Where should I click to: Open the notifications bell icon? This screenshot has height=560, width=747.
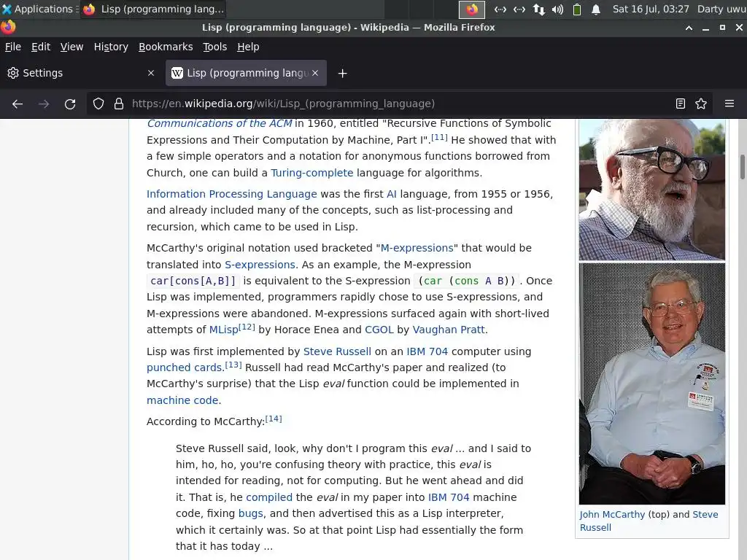(596, 9)
